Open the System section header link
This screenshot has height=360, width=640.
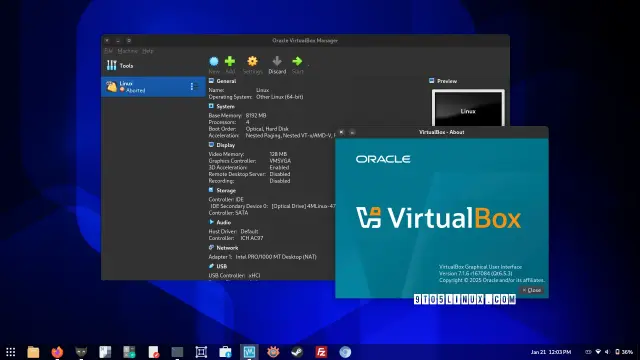pos(225,107)
